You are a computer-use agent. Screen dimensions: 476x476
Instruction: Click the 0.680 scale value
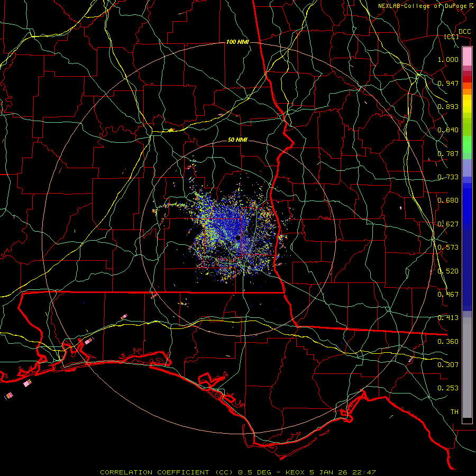(448, 200)
